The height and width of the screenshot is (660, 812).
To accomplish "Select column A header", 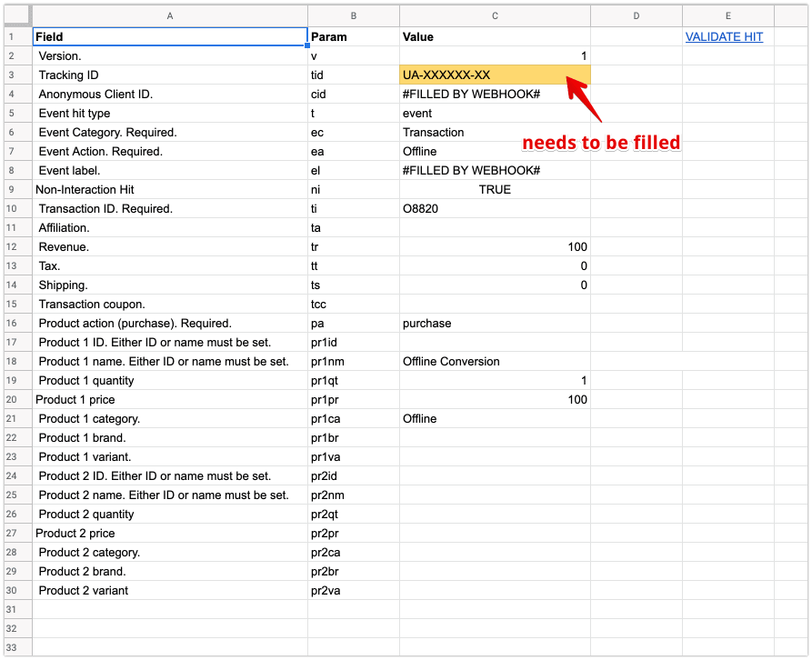I will tap(170, 15).
